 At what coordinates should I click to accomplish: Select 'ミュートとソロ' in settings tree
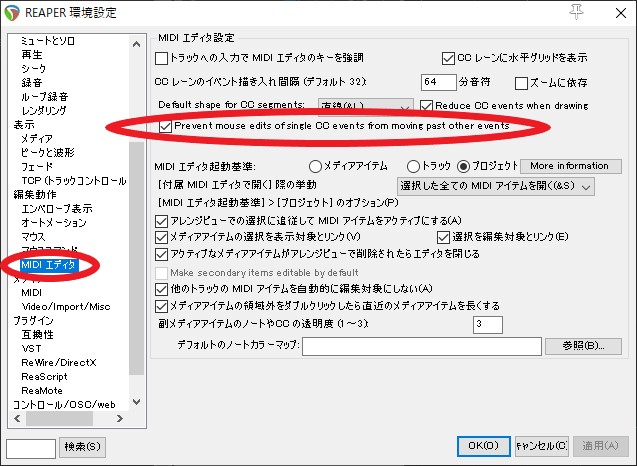tap(48, 41)
